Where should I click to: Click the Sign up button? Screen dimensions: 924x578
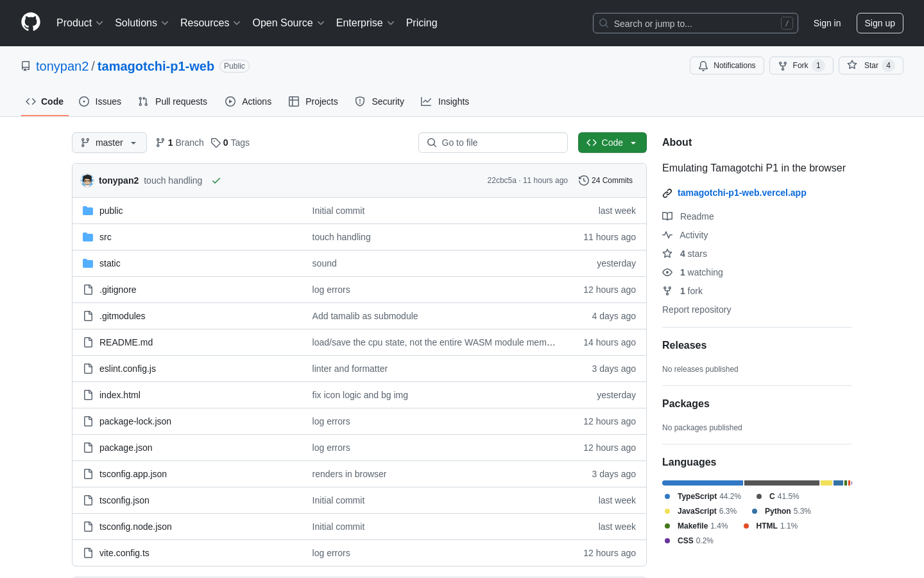880,23
